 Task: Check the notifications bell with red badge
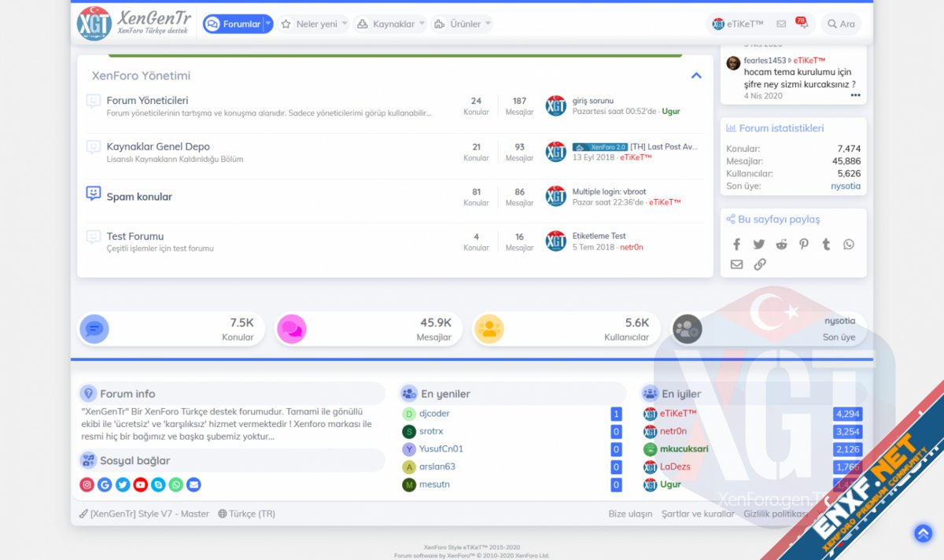802,24
